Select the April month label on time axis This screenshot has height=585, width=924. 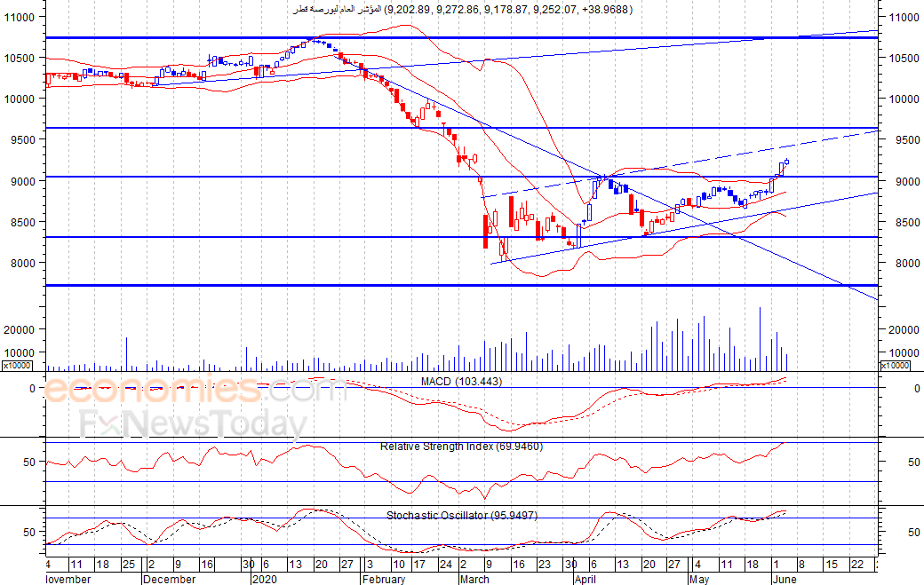[585, 579]
